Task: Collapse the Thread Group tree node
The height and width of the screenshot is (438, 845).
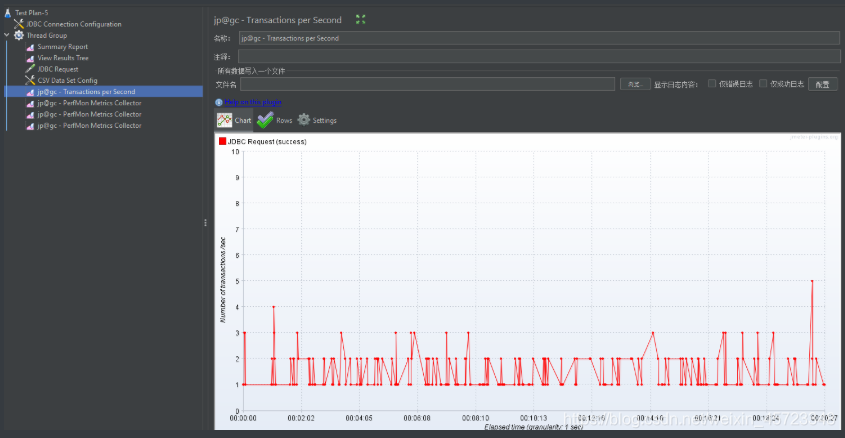Action: 6,35
